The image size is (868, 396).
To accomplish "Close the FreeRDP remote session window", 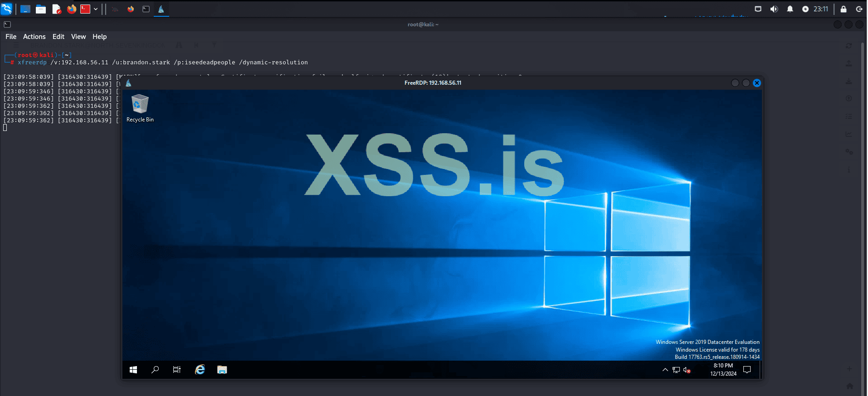I will (757, 83).
